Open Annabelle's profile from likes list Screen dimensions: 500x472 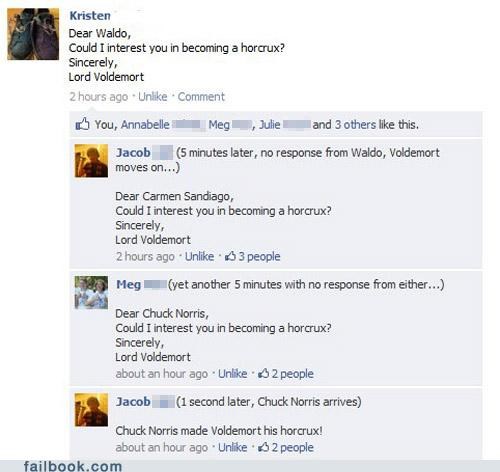pos(145,125)
